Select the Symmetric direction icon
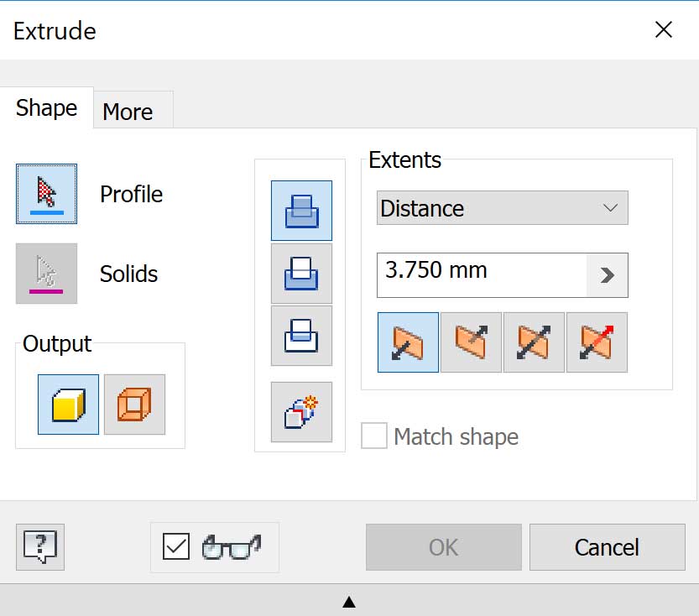Screen dimensions: 699x616 (534, 342)
